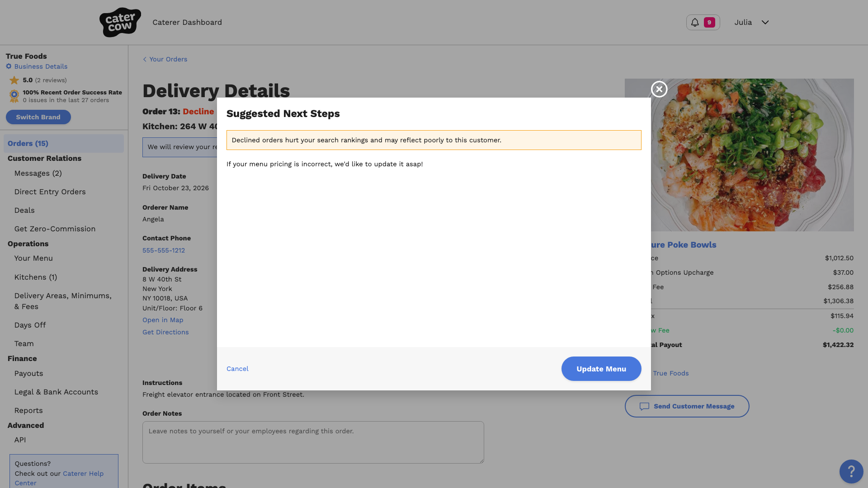Click the CaterCow logo

(x=120, y=22)
